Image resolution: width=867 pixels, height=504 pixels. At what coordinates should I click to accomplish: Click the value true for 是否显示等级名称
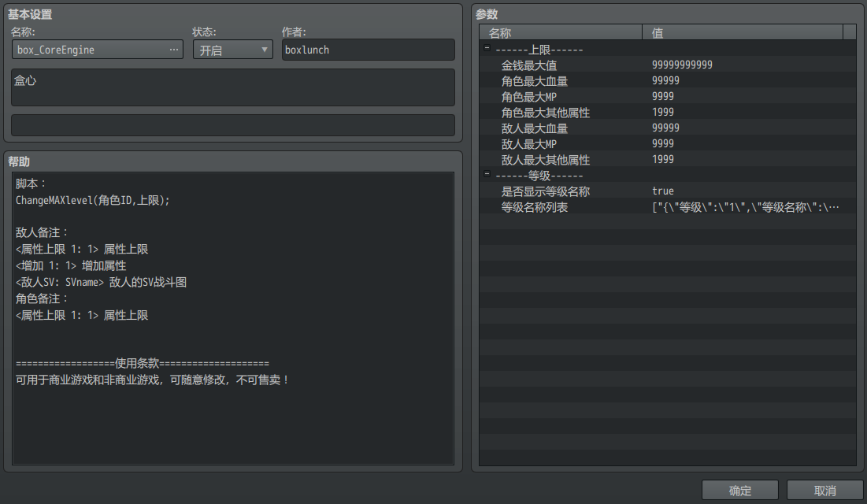662,191
